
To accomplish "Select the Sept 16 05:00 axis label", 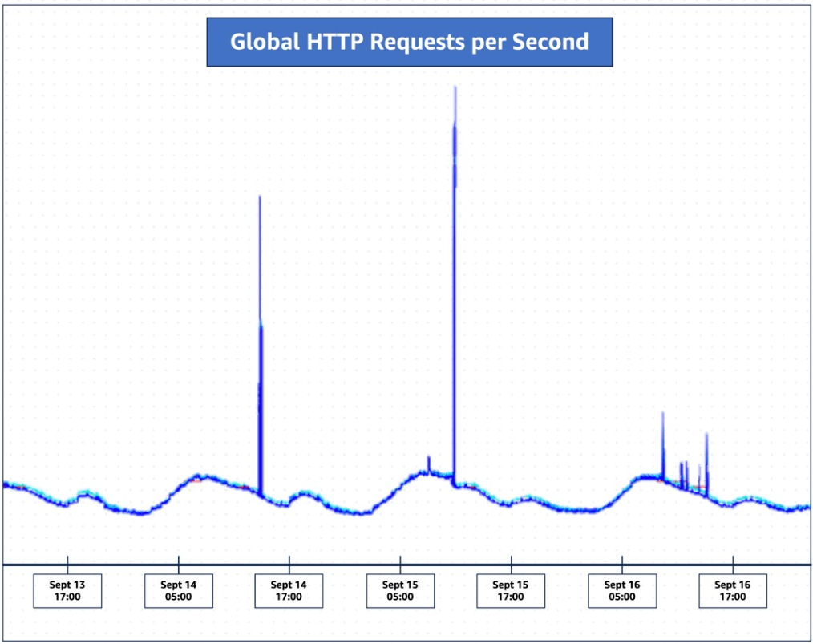I will (621, 590).
